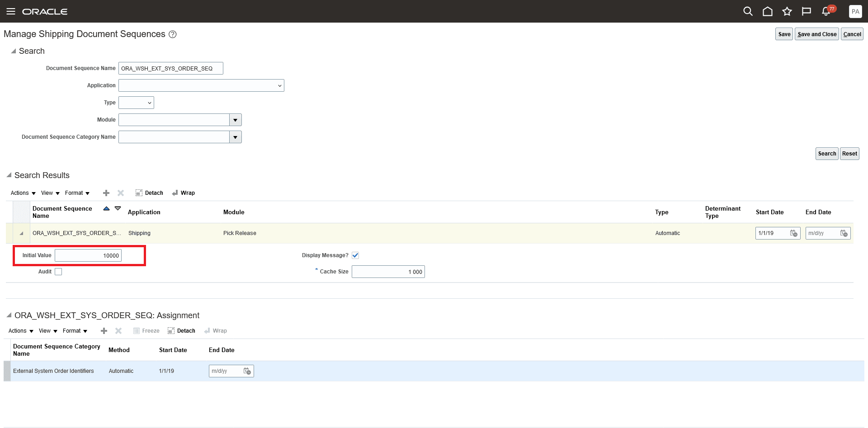Image resolution: width=868 pixels, height=428 pixels.
Task: Open the Watchlist flag icon
Action: coord(806,11)
